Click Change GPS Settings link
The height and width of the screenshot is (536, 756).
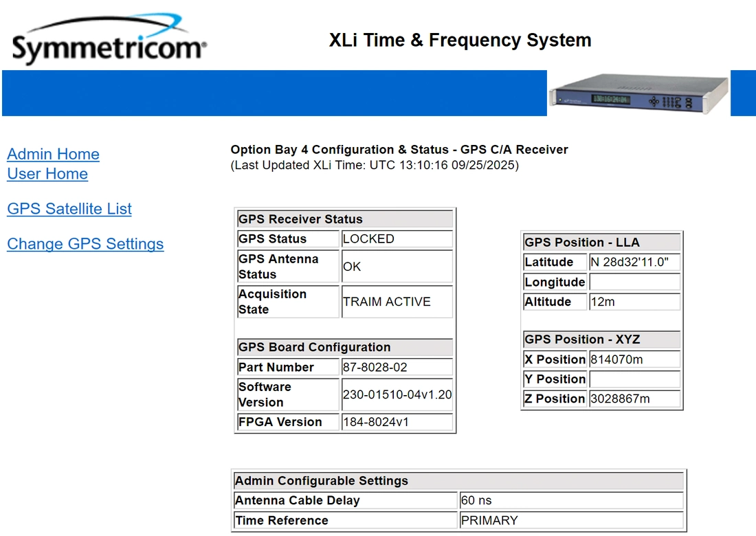point(85,244)
